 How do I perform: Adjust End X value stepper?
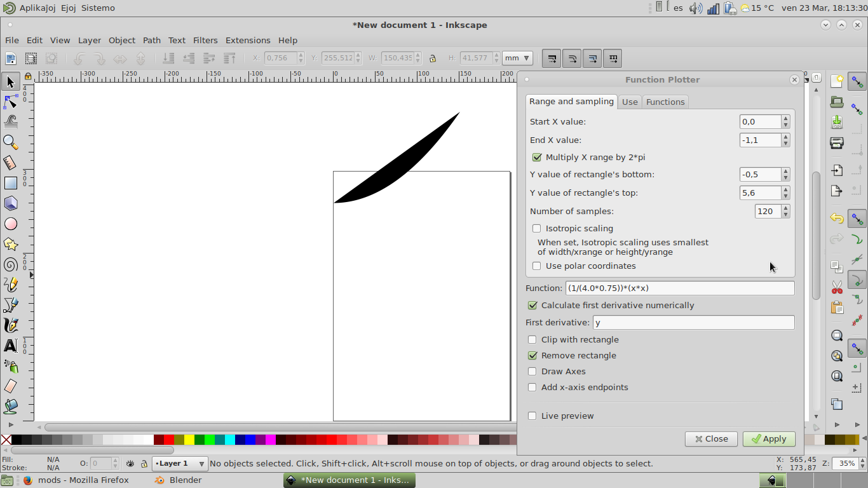pyautogui.click(x=786, y=140)
